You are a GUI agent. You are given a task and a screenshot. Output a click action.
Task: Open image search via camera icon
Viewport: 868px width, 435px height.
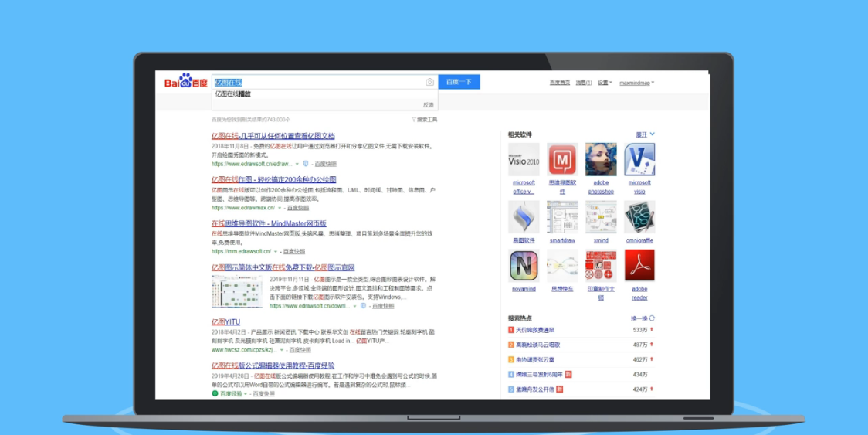point(429,82)
